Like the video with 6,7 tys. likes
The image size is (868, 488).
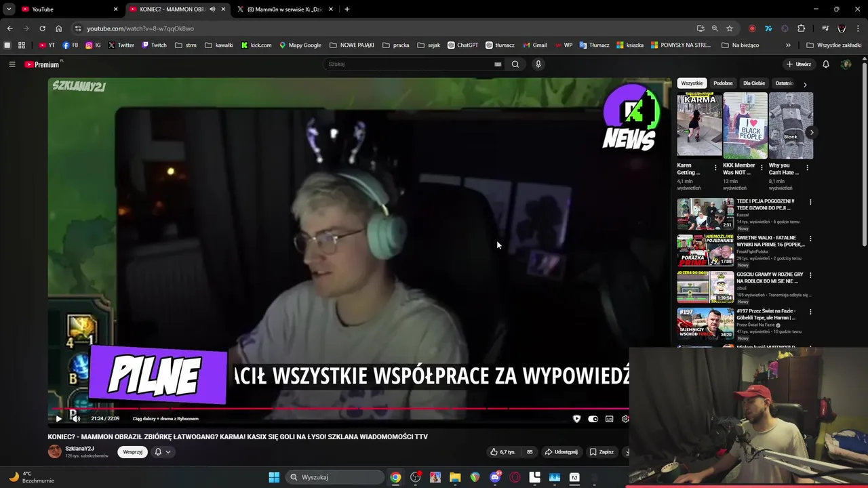(x=503, y=452)
